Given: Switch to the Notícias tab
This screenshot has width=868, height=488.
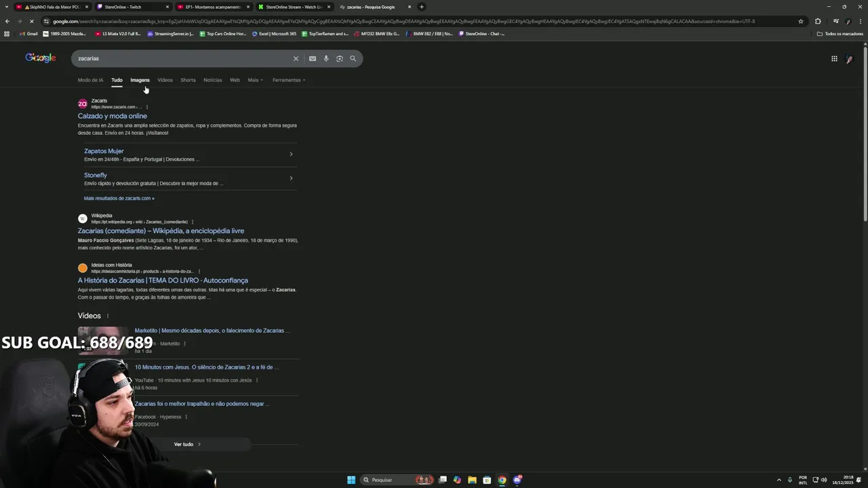Looking at the screenshot, I should [212, 80].
